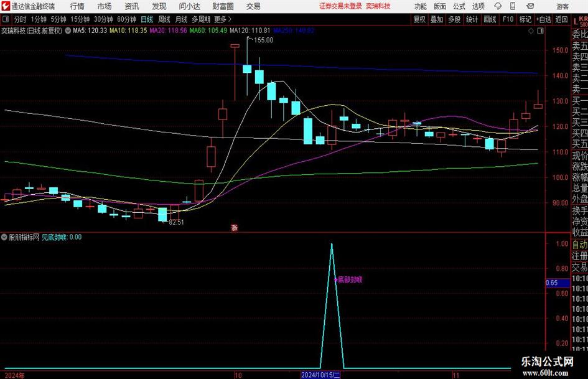Click the MA60: 105.49 label
The image size is (588, 379).
(208, 30)
